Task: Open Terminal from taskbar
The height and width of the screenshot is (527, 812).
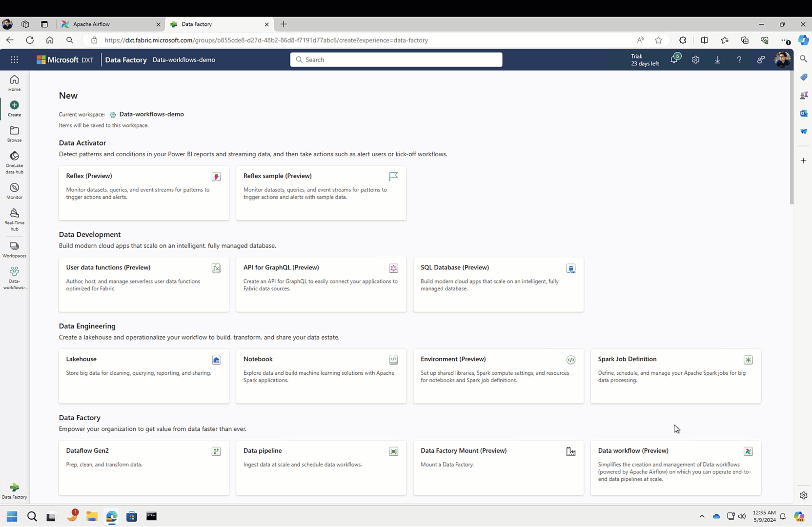Action: pos(151,516)
